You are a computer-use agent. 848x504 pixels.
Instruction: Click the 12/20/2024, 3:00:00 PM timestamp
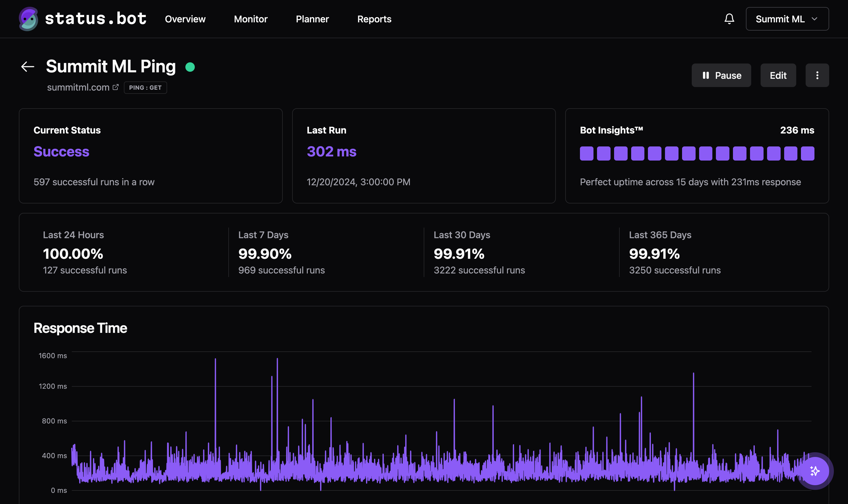(358, 182)
